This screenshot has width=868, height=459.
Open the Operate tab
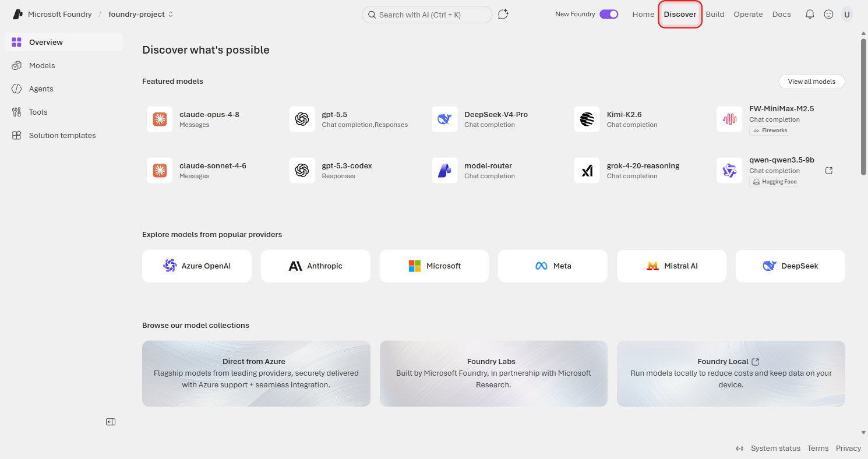point(748,15)
